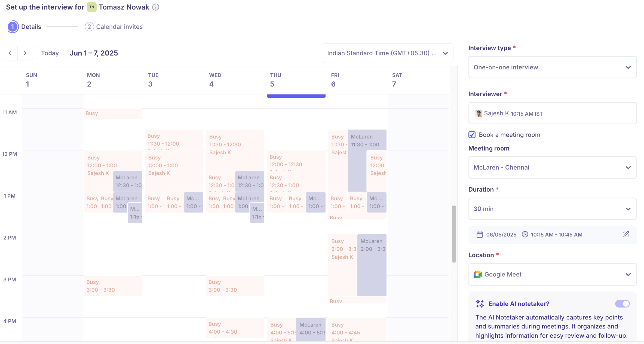The width and height of the screenshot is (644, 344).
Task: Go to previous week with the left arrow
Action: [x=10, y=53]
